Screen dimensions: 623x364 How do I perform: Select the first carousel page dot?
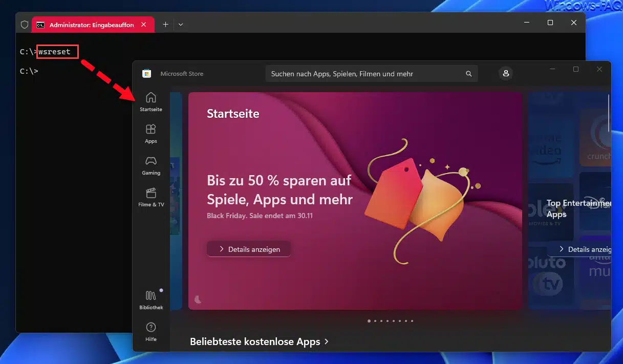(x=369, y=321)
